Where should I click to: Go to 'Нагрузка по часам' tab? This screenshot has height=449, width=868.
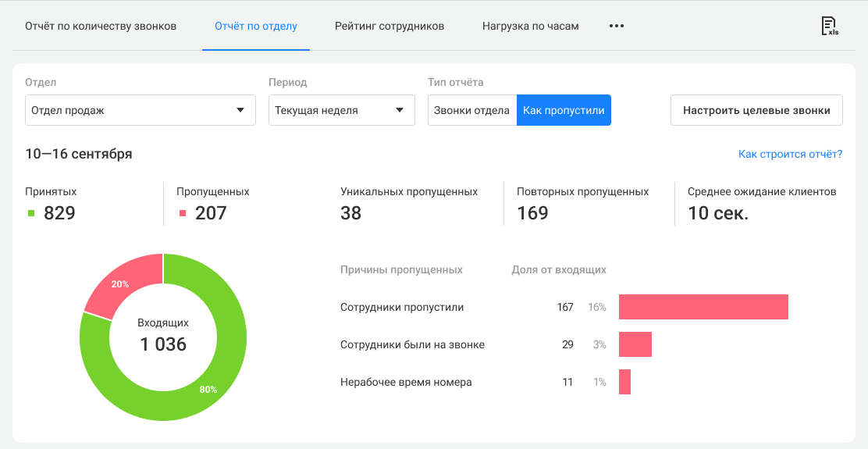[531, 26]
